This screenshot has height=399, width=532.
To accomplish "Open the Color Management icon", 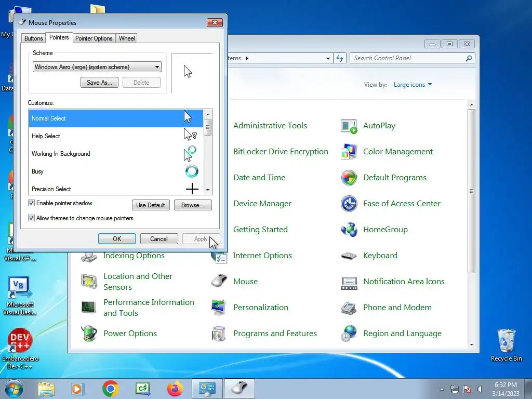I will pyautogui.click(x=349, y=152).
